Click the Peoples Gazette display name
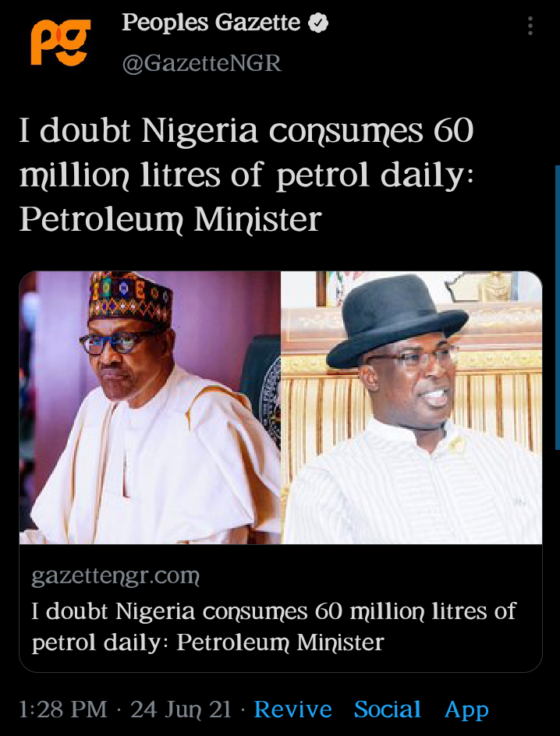 point(211,23)
